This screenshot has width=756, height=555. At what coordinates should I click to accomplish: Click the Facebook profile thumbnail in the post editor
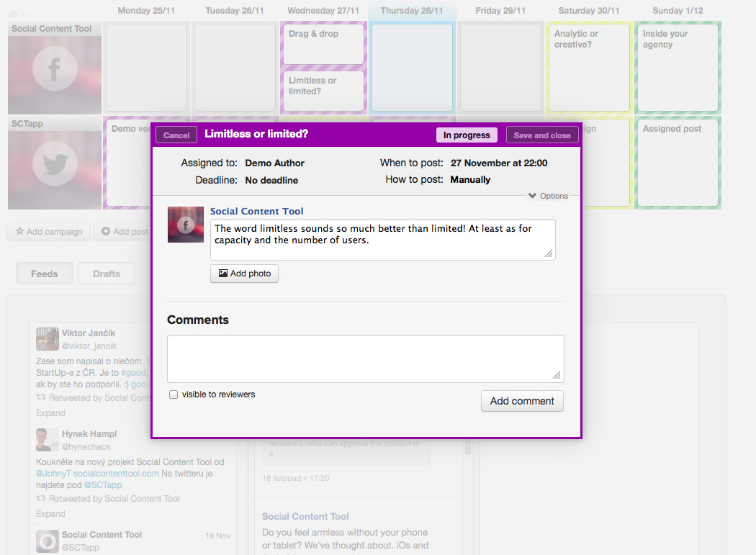click(186, 225)
